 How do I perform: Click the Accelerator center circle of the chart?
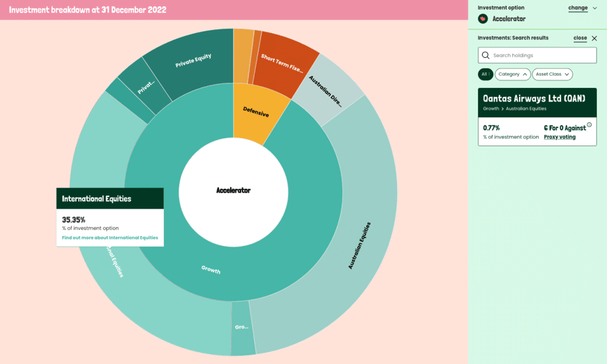(234, 191)
